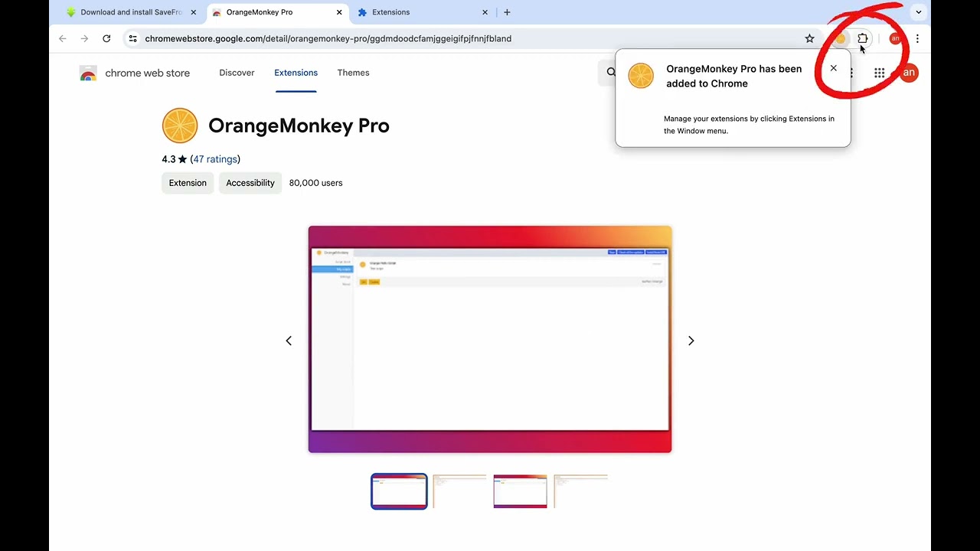The image size is (980, 551).
Task: Show the next screenshot in carousel
Action: (x=691, y=341)
